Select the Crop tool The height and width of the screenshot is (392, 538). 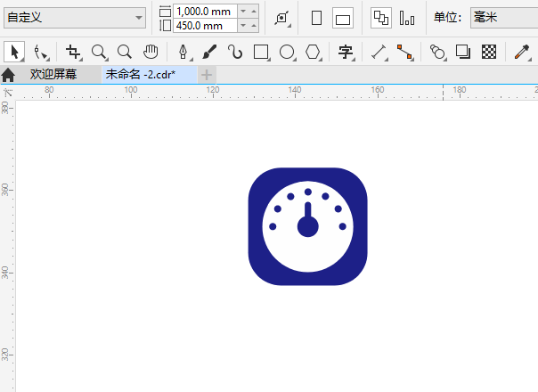click(73, 53)
